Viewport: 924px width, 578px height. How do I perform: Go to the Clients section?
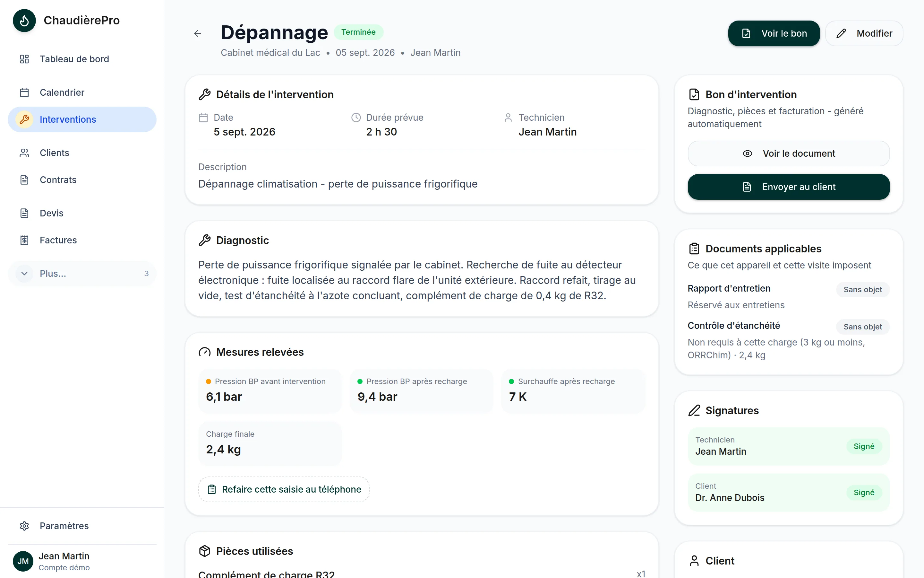(x=82, y=153)
